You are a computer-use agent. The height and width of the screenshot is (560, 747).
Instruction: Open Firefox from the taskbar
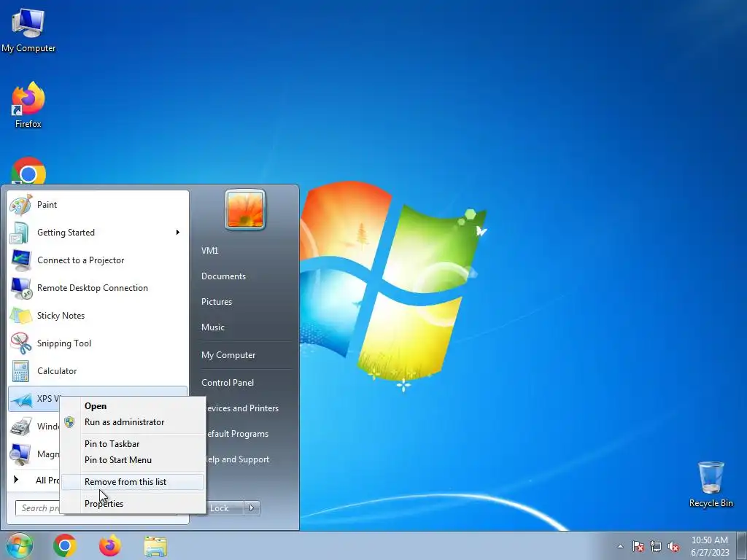coord(110,545)
